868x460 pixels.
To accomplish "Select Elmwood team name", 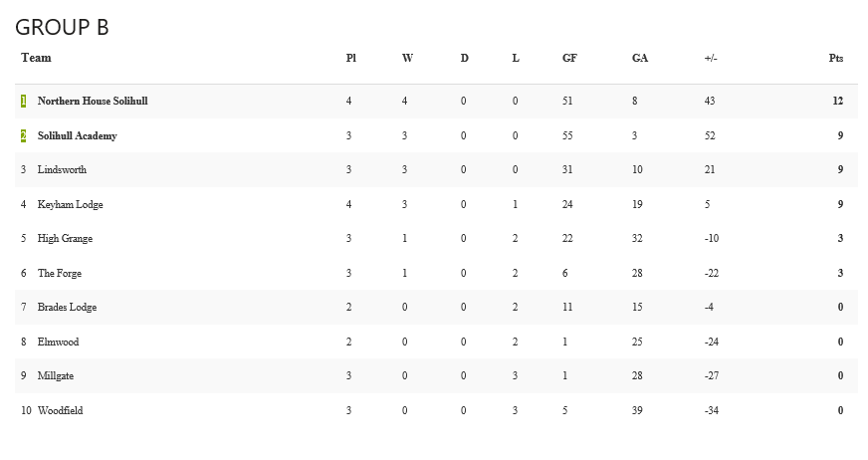I will 58,342.
